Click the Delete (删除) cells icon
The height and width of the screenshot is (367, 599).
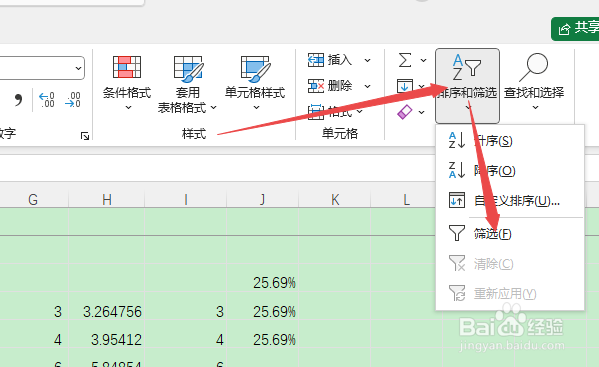click(316, 86)
